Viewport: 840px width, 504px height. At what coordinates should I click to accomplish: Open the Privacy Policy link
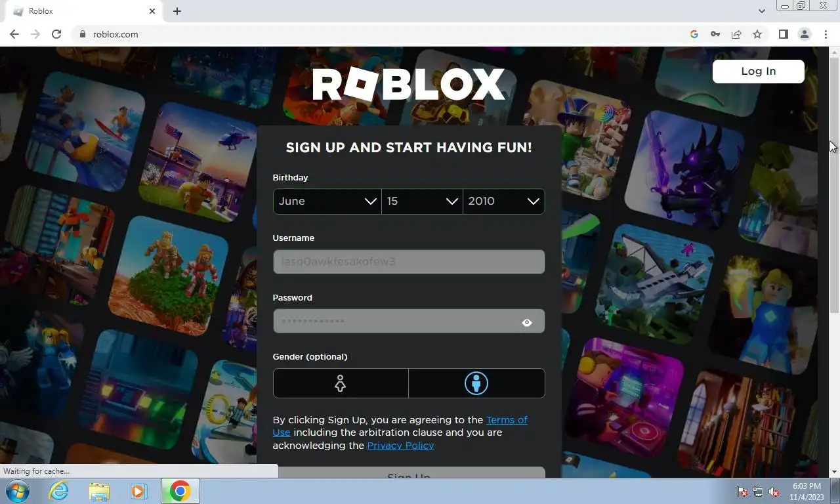click(x=400, y=446)
